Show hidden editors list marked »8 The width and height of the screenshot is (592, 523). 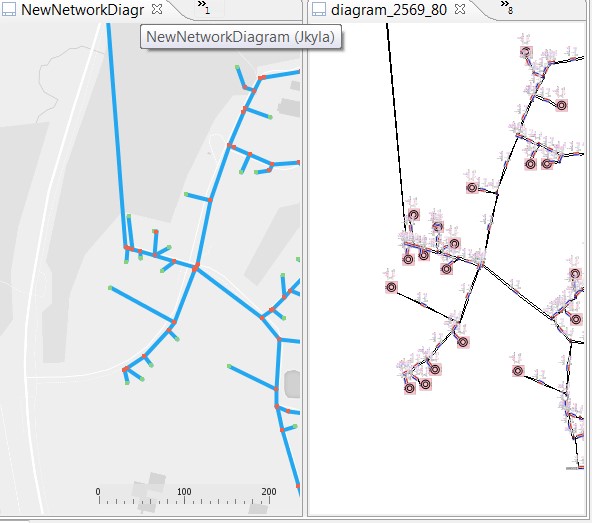(x=507, y=7)
